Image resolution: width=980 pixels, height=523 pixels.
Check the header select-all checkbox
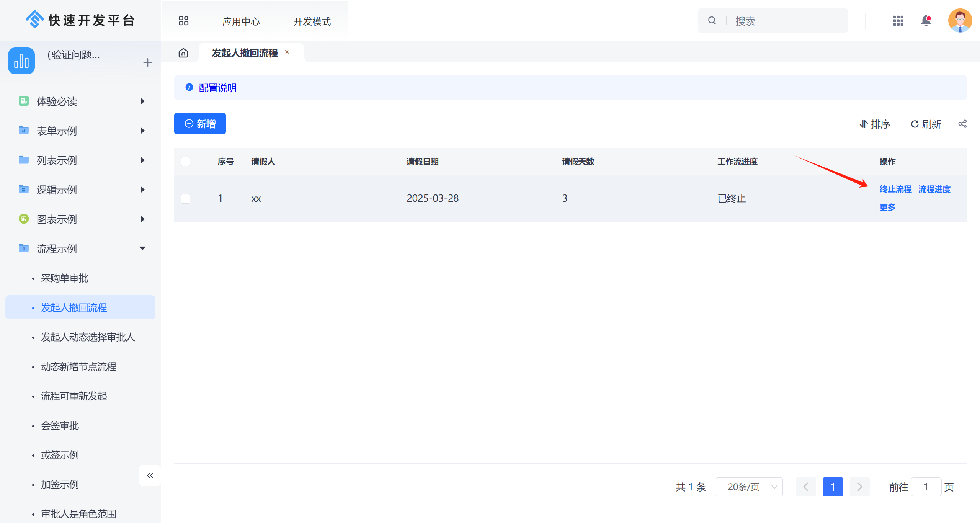[x=186, y=162]
